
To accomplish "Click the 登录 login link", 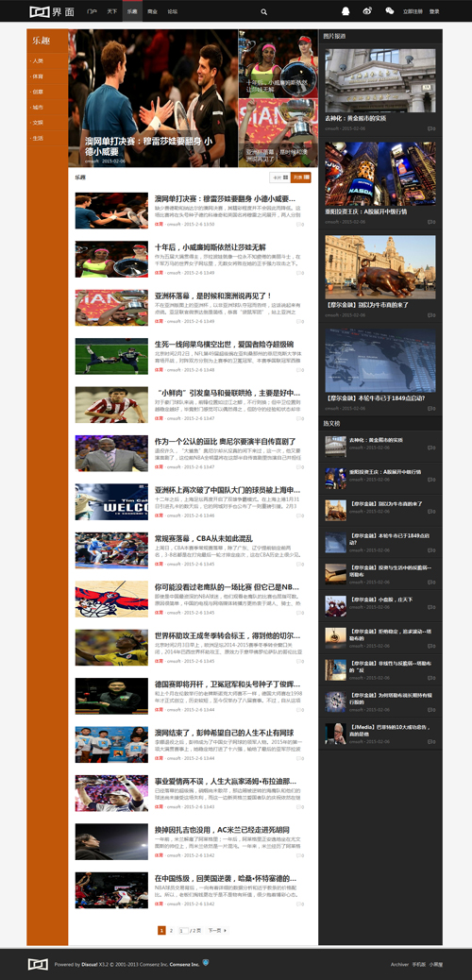I will pyautogui.click(x=434, y=11).
